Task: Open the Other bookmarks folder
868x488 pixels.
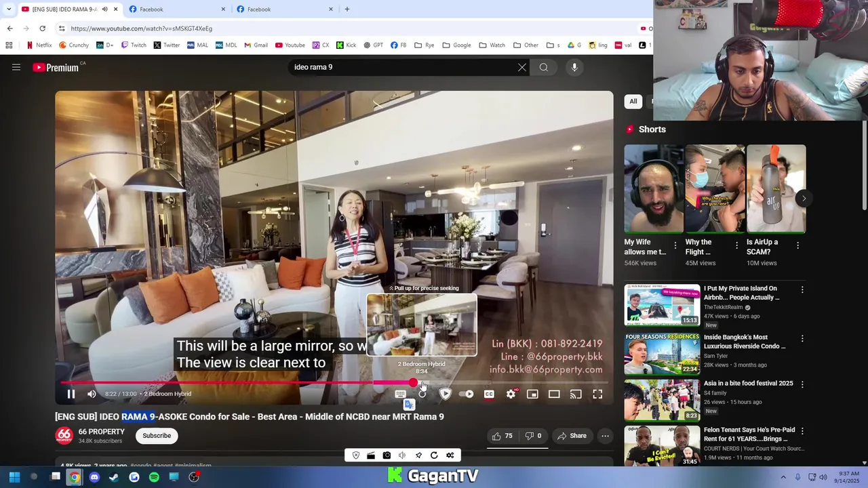Action: coord(526,45)
